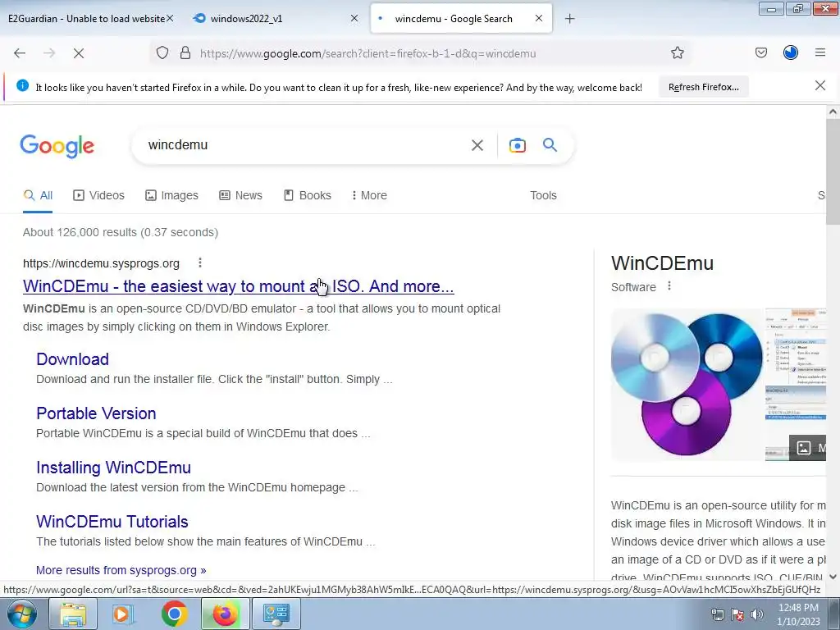Image resolution: width=840 pixels, height=630 pixels.
Task: Clear the search box text
Action: coord(477,145)
